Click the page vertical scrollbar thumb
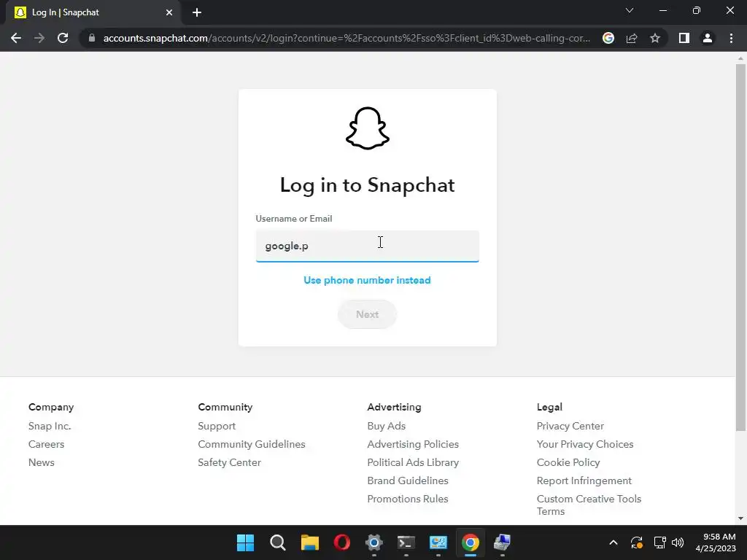 click(x=740, y=248)
